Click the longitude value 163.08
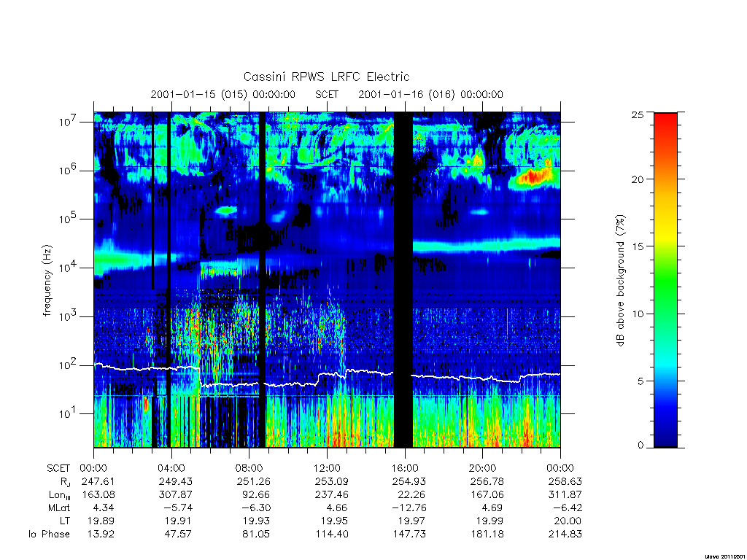 [98, 495]
